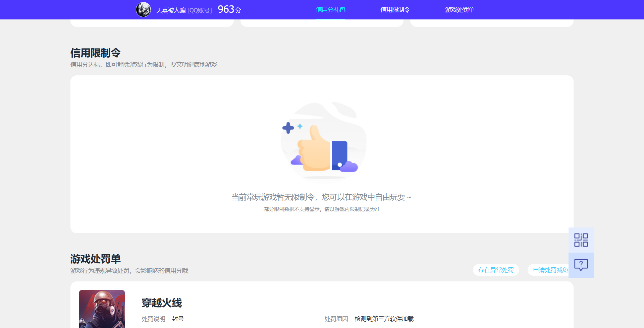Click the [QQ账号] account label
The height and width of the screenshot is (328, 644).
tap(200, 10)
